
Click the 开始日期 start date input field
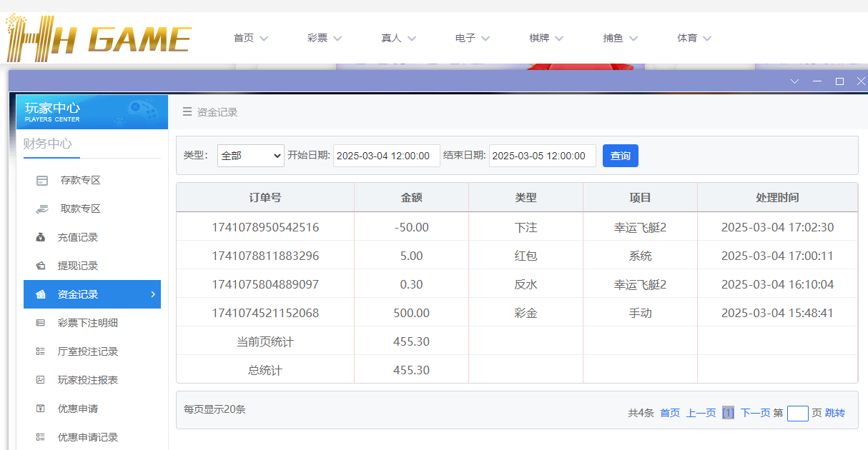click(x=386, y=155)
